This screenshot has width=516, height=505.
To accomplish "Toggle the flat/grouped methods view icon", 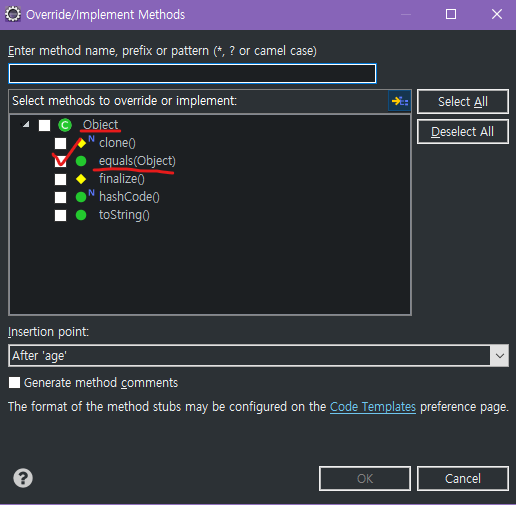I will (399, 101).
